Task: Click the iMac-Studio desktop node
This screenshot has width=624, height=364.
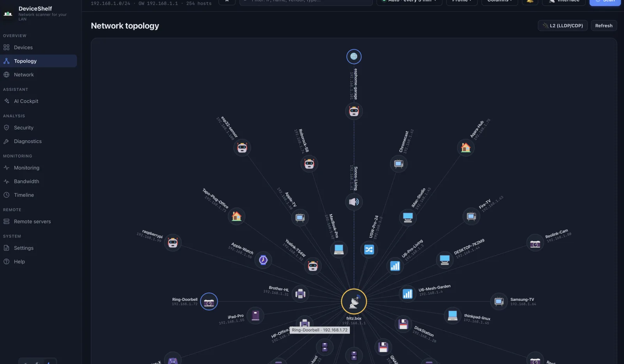Action: [x=408, y=217]
